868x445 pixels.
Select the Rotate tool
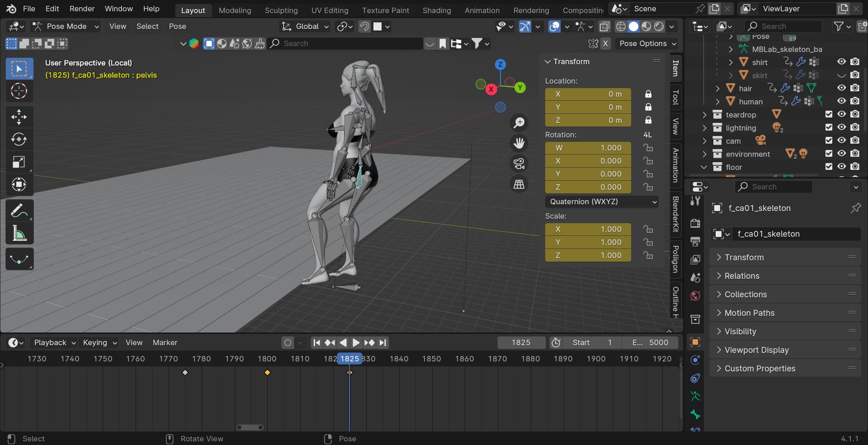[19, 139]
